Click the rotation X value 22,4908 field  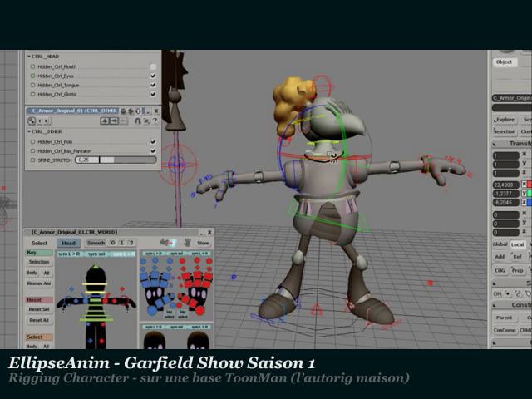coord(506,185)
